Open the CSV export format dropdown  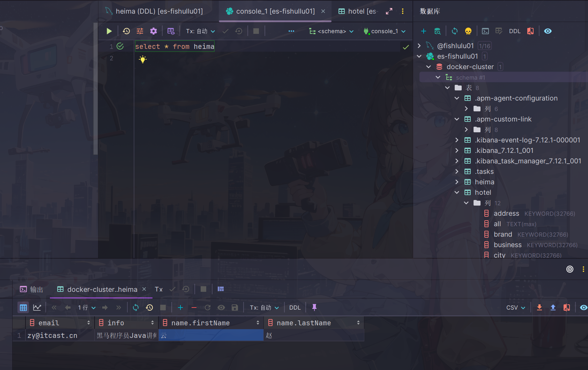[516, 308]
